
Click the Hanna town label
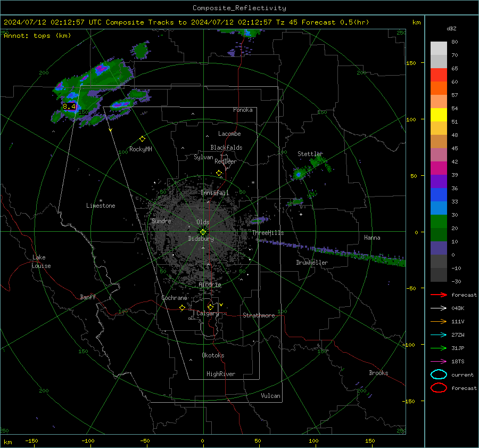pyautogui.click(x=372, y=238)
